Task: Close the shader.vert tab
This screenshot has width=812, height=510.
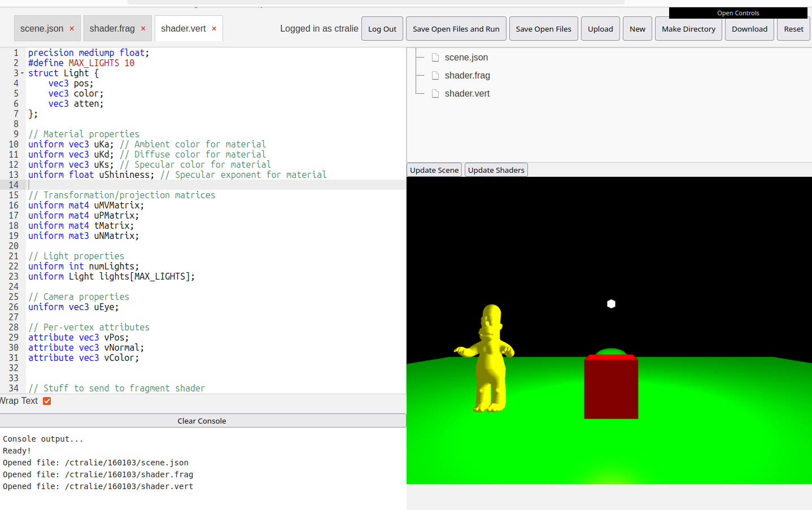Action: [x=214, y=29]
